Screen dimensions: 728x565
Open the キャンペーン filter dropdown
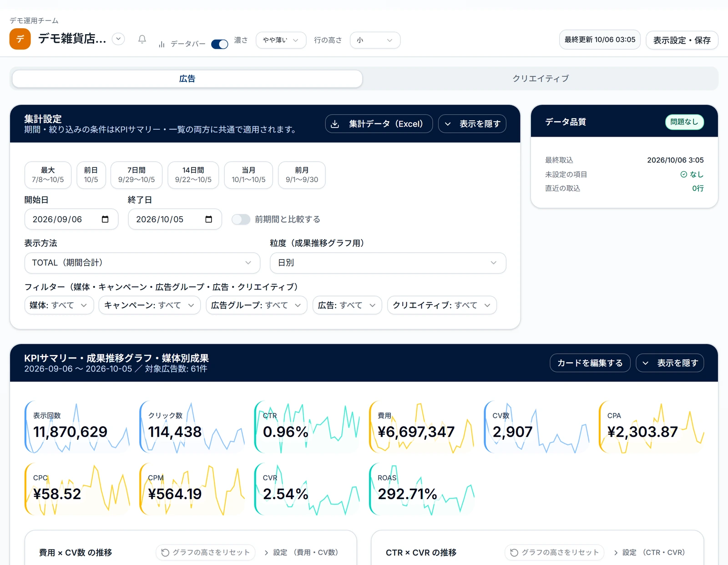tap(149, 305)
